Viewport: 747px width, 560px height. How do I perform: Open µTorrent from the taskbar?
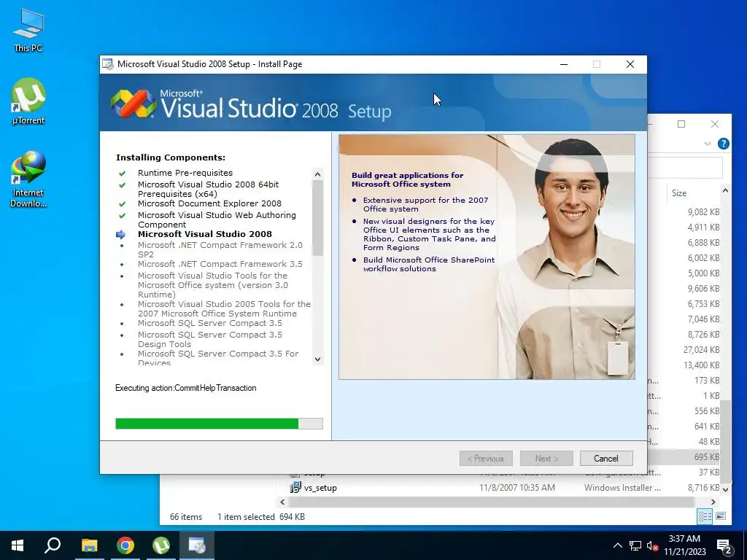(x=161, y=545)
